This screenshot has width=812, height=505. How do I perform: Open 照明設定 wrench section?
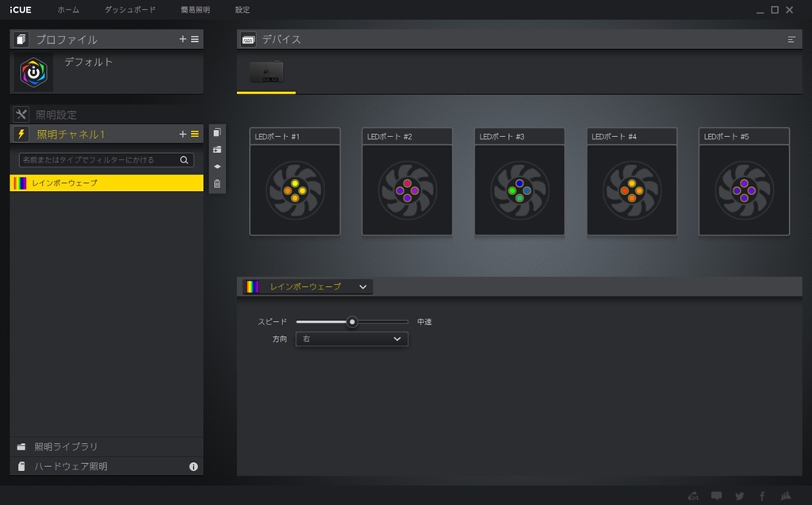[x=21, y=114]
